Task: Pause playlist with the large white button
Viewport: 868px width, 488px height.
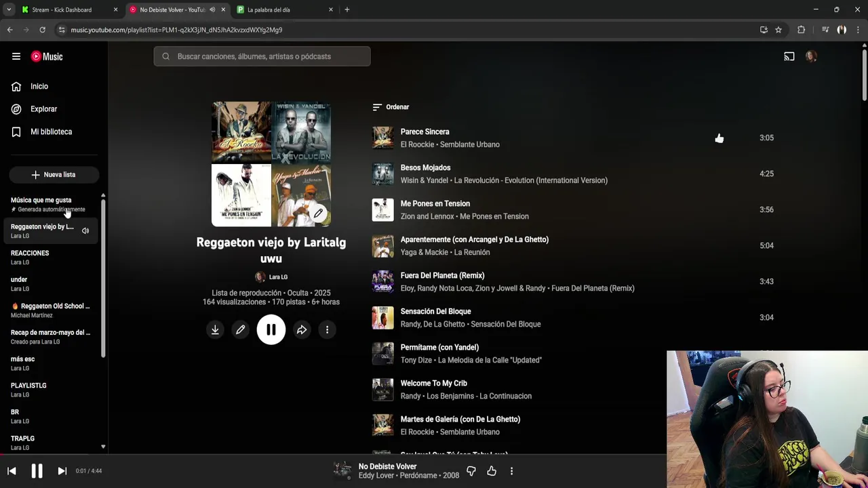Action: (x=271, y=330)
